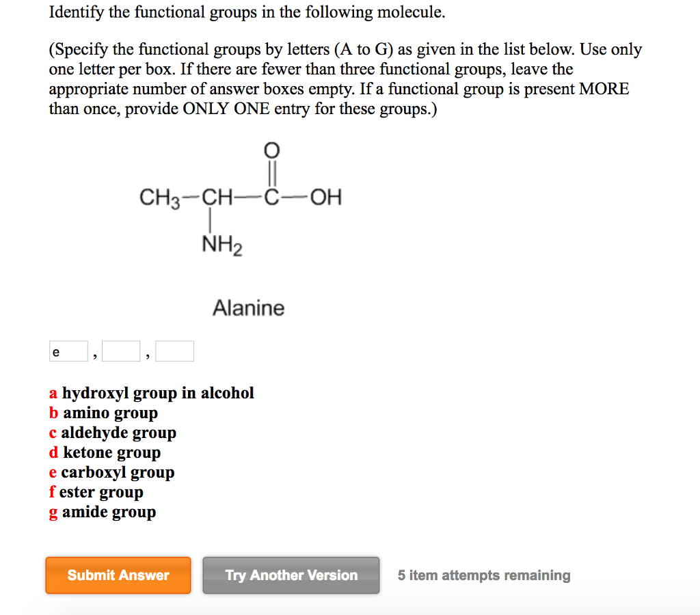Click the '5 item attempts remaining' text
The width and height of the screenshot is (700, 615).
[483, 575]
